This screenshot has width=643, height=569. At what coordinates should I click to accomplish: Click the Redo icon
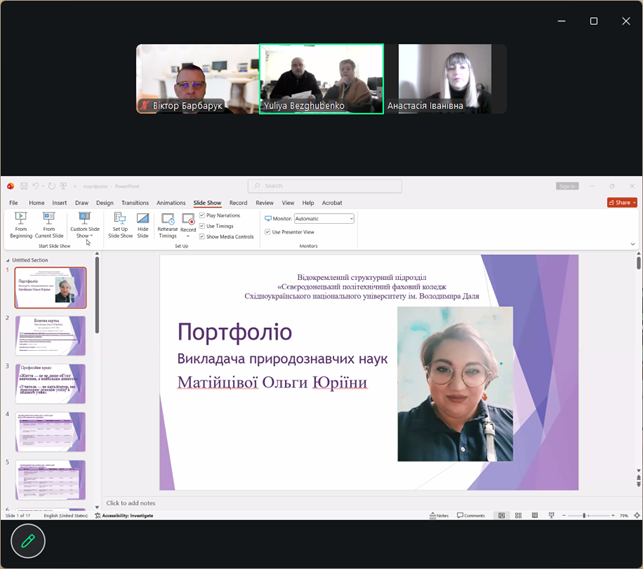point(52,186)
